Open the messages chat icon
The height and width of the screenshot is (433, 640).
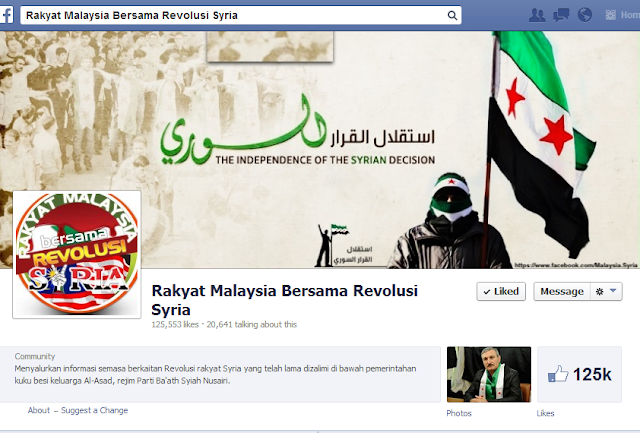[x=561, y=15]
